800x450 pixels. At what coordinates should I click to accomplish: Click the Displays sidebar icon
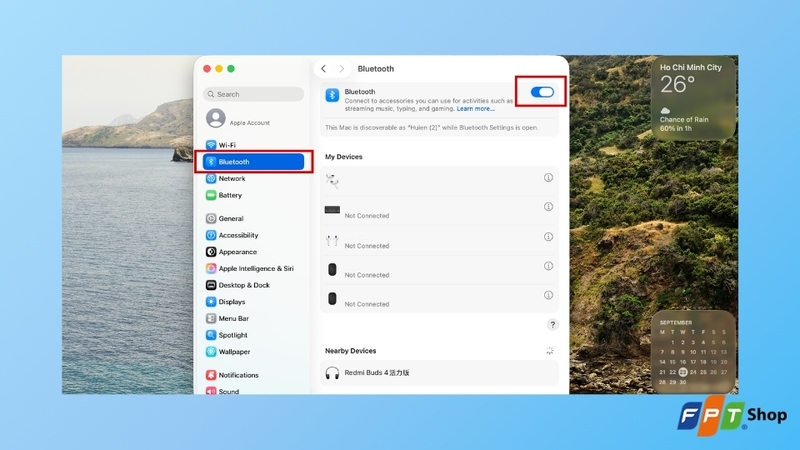point(211,302)
